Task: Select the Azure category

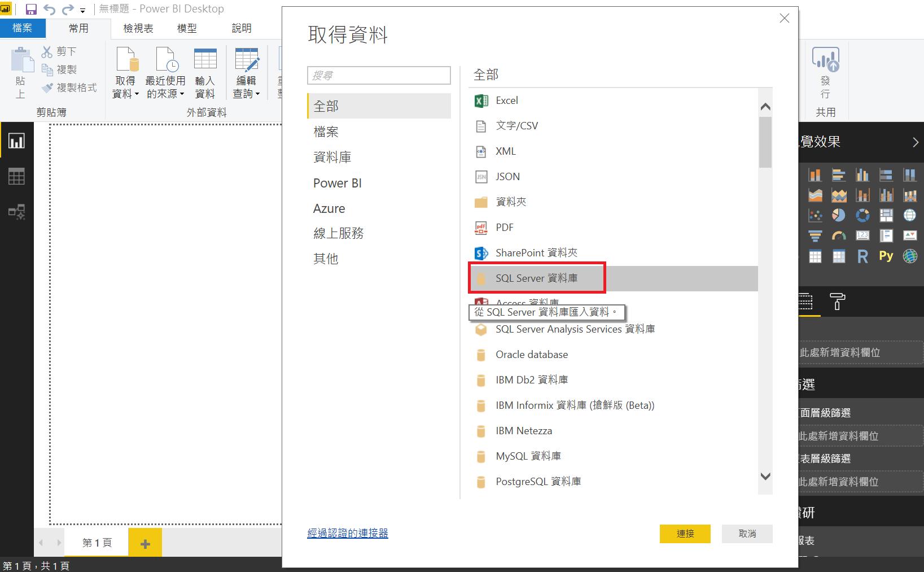Action: click(379, 208)
